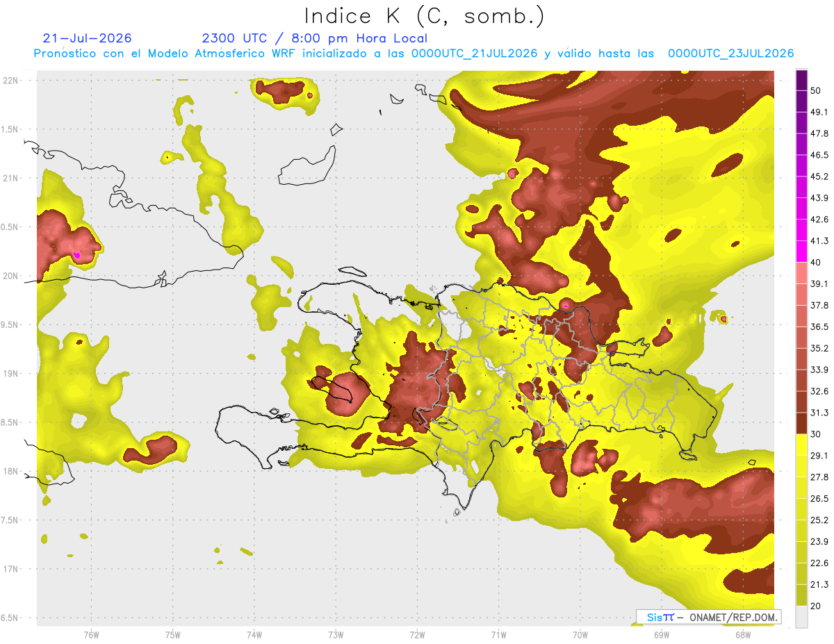Click the '19N' latitude label
This screenshot has width=834, height=644.
(11, 373)
